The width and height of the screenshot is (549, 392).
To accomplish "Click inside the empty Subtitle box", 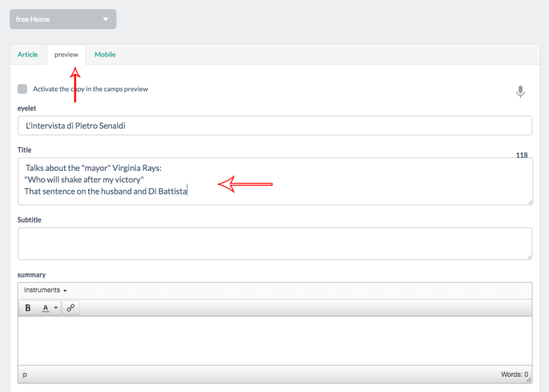I will pos(274,243).
